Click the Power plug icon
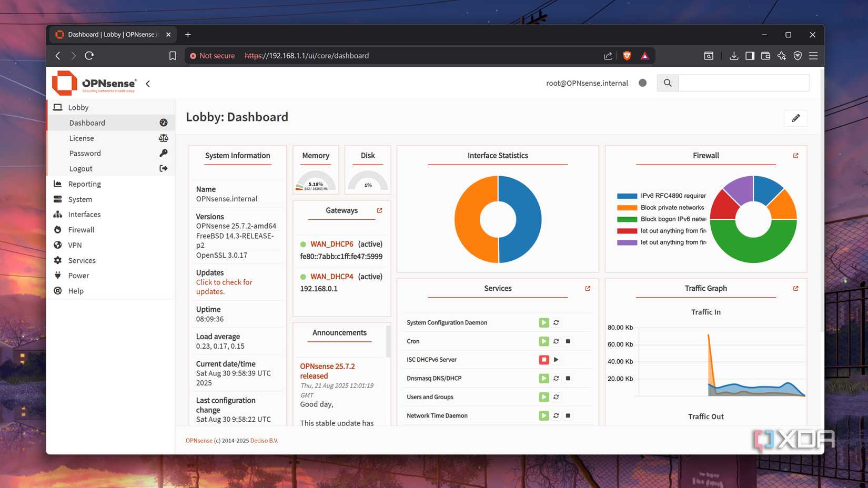The image size is (868, 488). (x=57, y=275)
